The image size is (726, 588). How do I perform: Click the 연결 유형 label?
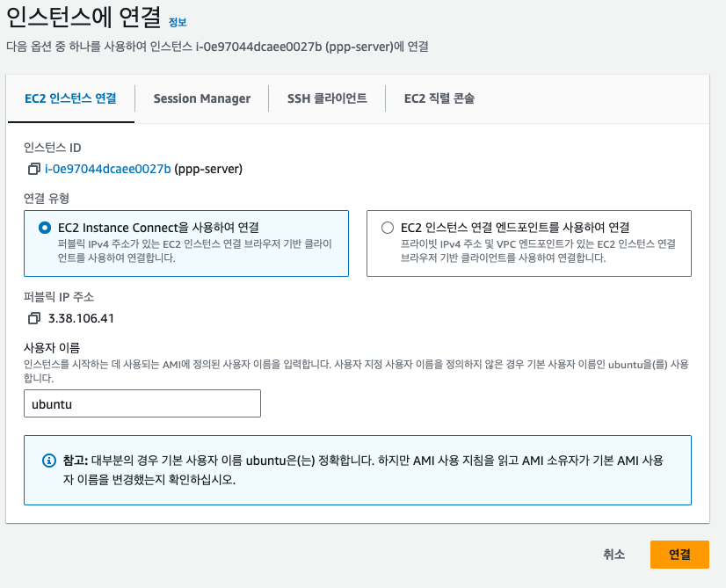[x=47, y=198]
